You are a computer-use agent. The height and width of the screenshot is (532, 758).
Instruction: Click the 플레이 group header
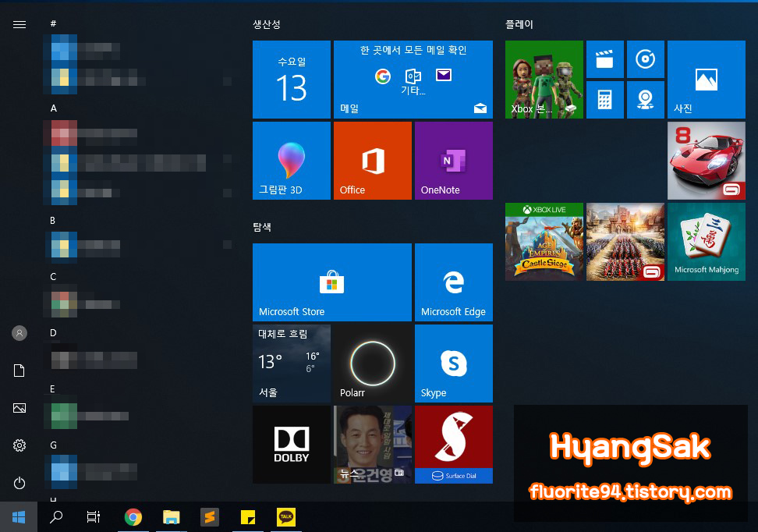(519, 24)
